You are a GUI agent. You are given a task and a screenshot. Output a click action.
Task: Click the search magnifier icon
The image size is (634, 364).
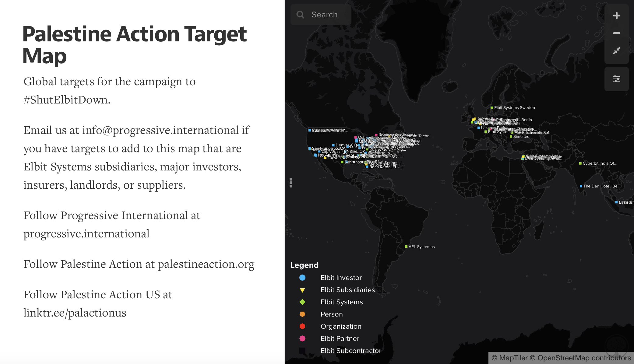click(x=300, y=15)
